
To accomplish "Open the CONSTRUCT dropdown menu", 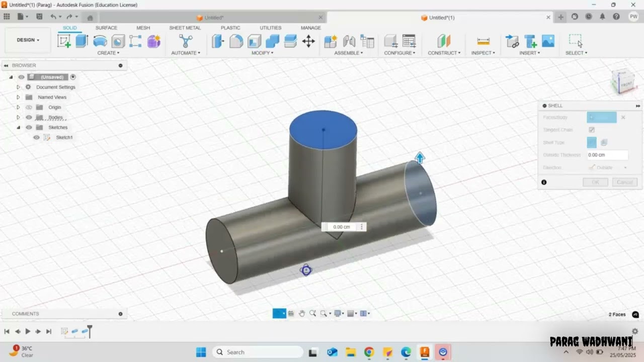I will [444, 53].
